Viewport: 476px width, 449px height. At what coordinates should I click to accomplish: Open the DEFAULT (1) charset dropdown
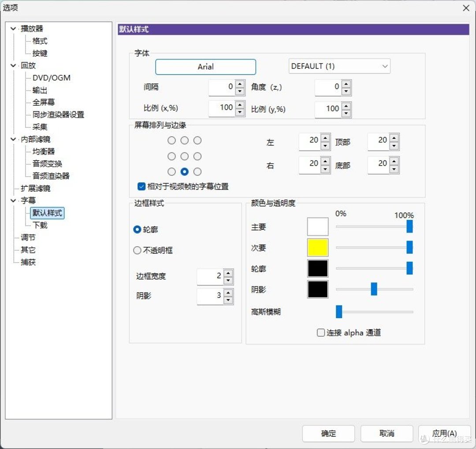(x=339, y=66)
